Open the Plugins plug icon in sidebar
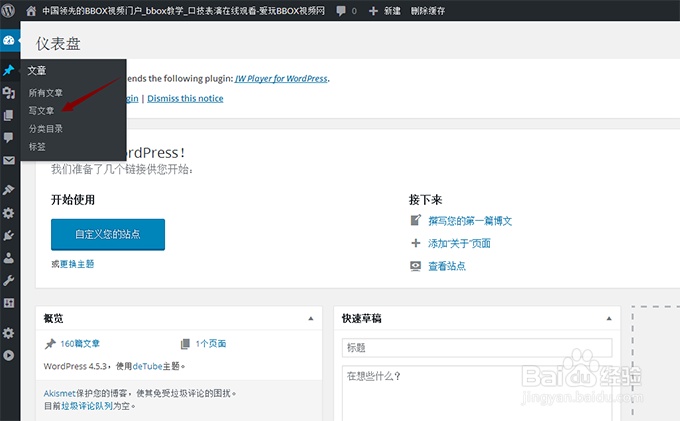This screenshot has width=680, height=421. [x=9, y=235]
